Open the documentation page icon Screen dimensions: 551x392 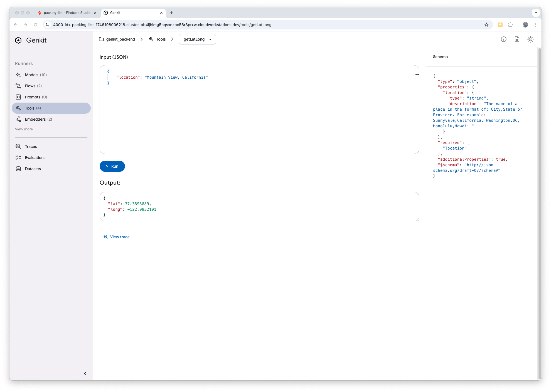[x=517, y=39]
